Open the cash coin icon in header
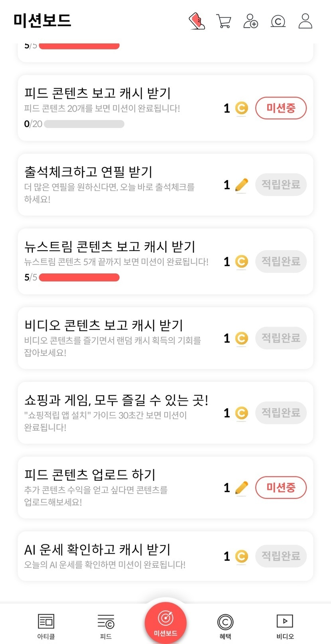 [x=278, y=21]
